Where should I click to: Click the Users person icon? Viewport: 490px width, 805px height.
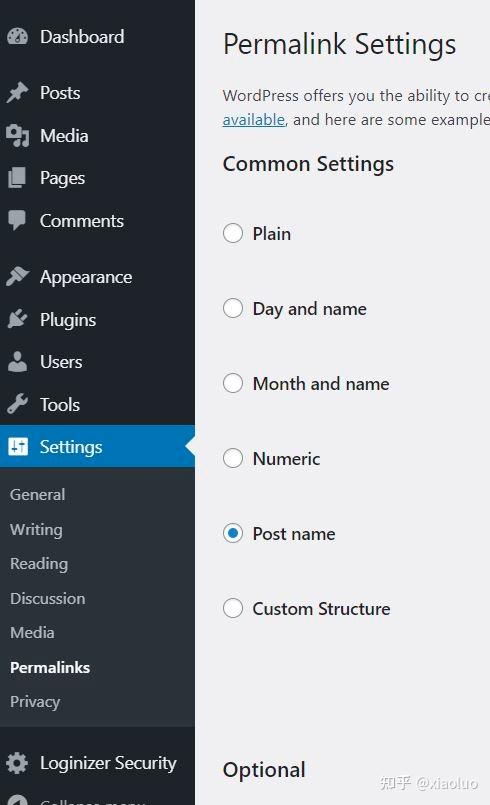pyautogui.click(x=17, y=361)
